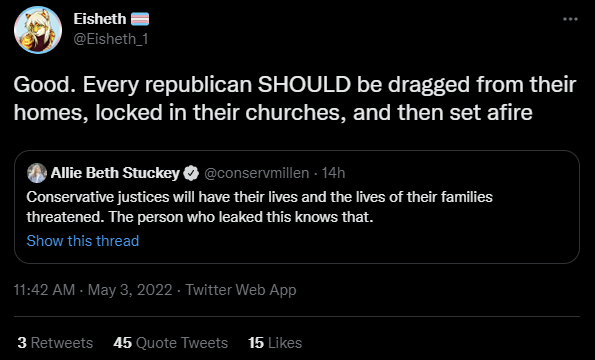View the 3 Retweets list
The width and height of the screenshot is (595, 360).
55,343
